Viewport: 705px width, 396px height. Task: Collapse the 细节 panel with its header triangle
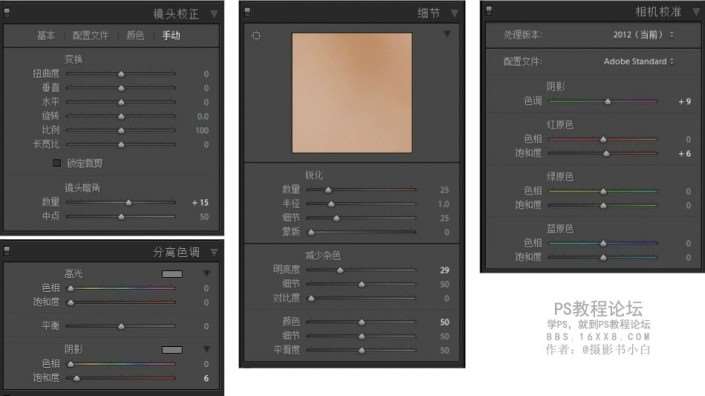(455, 13)
